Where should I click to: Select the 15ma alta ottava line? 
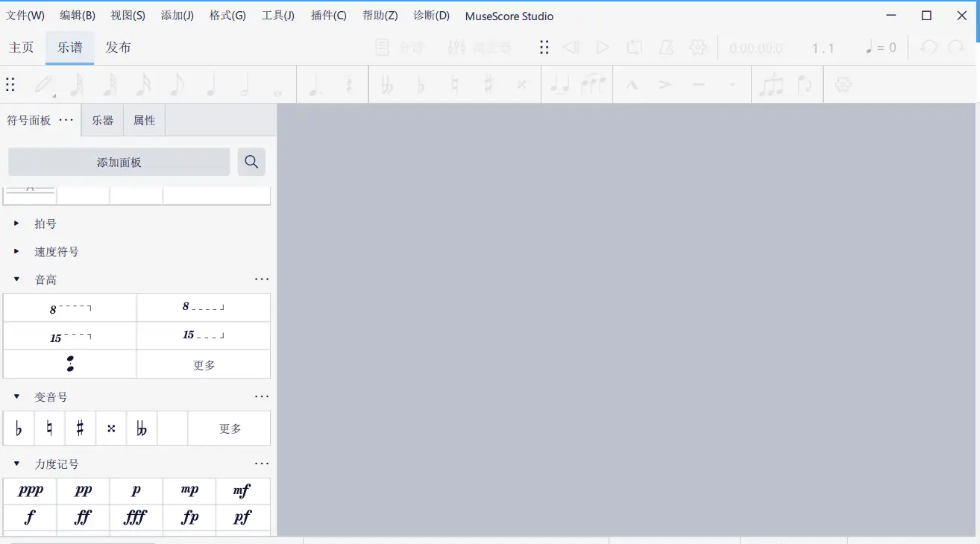tap(70, 337)
